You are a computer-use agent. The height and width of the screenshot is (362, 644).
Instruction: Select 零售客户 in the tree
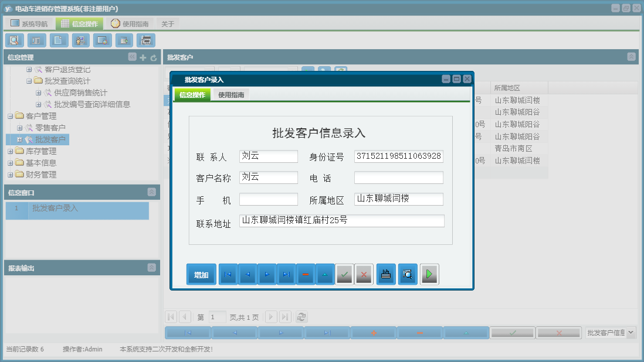(x=50, y=128)
